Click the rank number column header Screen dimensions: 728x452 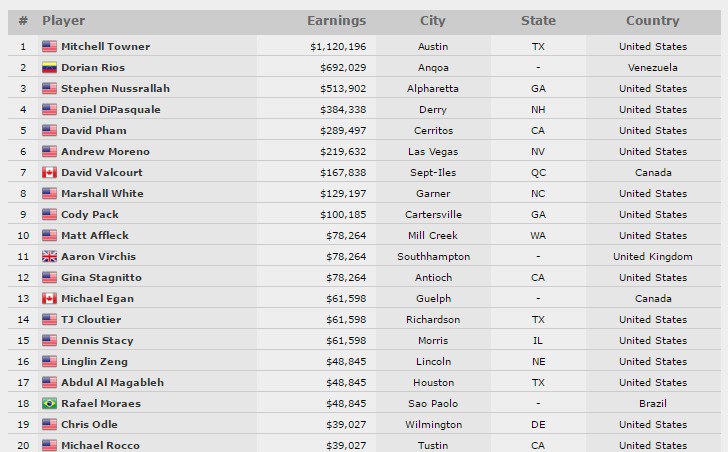(22, 20)
